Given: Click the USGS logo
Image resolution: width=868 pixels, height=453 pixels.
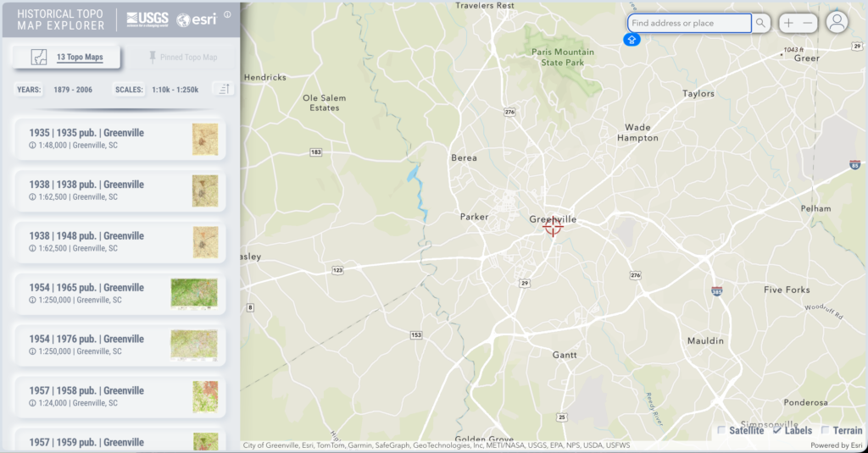Looking at the screenshot, I should [147, 19].
